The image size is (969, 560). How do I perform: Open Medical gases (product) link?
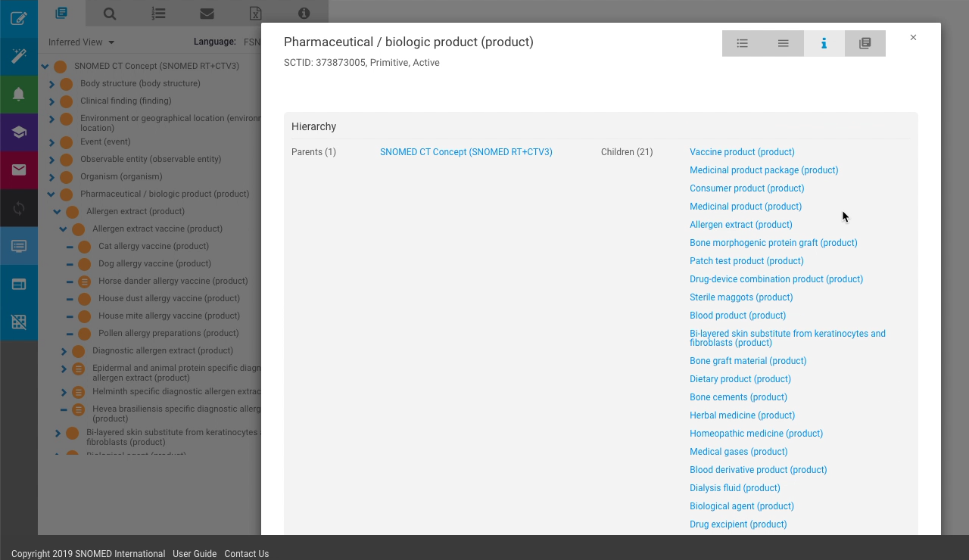point(738,452)
